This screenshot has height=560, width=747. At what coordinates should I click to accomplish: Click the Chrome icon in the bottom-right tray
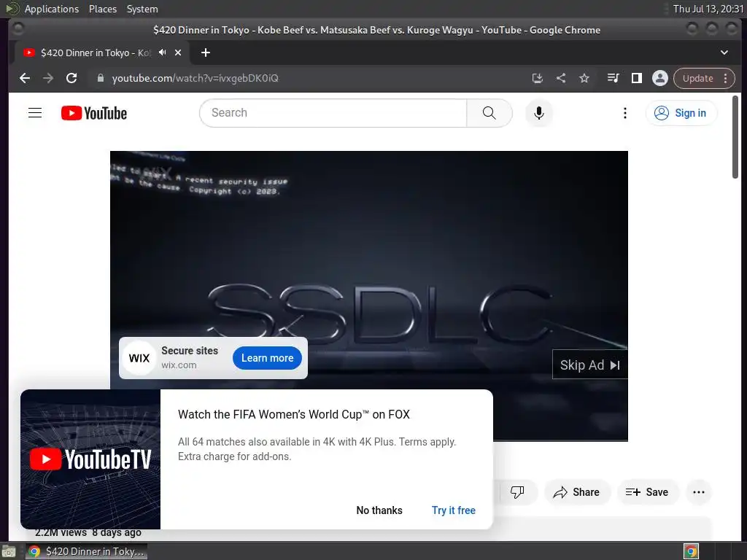pyautogui.click(x=691, y=551)
